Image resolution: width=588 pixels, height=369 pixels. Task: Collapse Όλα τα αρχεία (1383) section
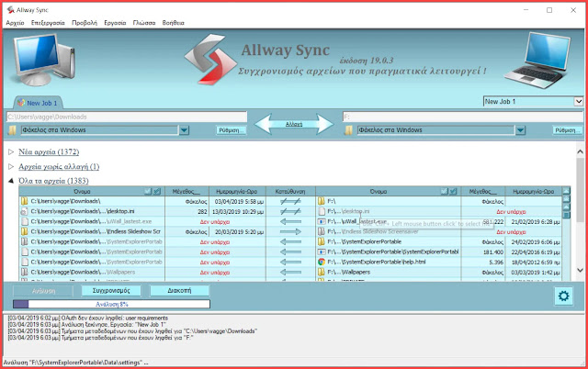(x=11, y=181)
